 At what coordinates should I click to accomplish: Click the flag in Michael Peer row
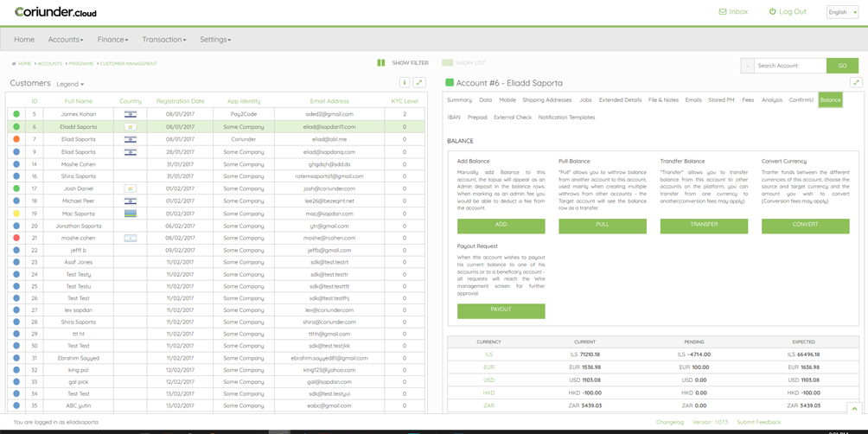click(x=131, y=201)
